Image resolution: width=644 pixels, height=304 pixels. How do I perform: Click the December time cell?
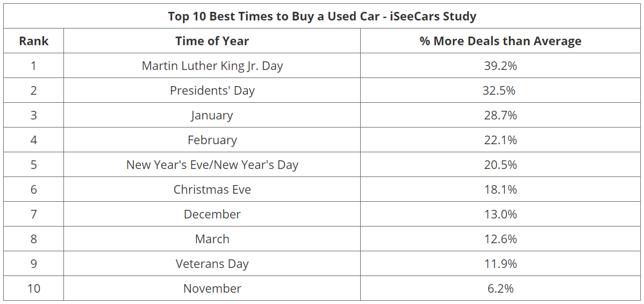212,214
